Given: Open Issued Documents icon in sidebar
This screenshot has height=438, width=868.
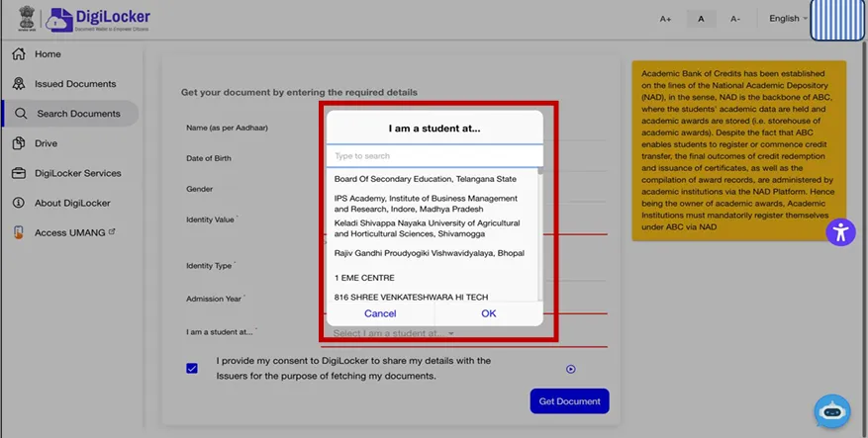Looking at the screenshot, I should point(18,84).
